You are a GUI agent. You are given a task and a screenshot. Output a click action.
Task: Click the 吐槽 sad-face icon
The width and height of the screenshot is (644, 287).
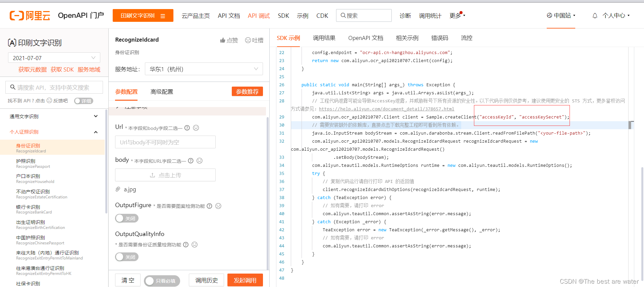(248, 40)
